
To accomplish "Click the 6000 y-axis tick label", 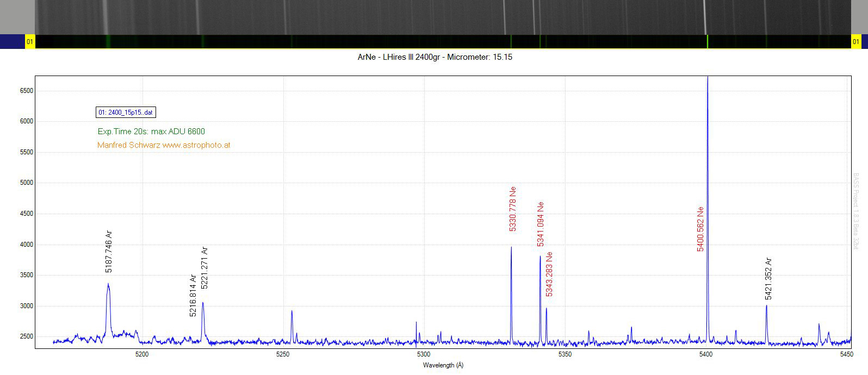I will (26, 121).
